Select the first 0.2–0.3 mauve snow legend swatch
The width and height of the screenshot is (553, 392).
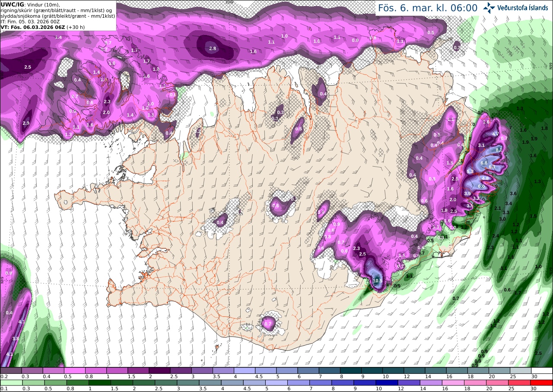click(x=11, y=370)
